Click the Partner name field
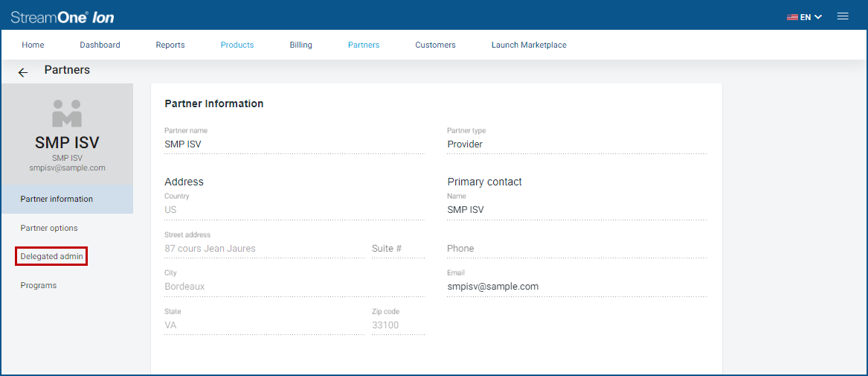This screenshot has width=868, height=376. 295,144
